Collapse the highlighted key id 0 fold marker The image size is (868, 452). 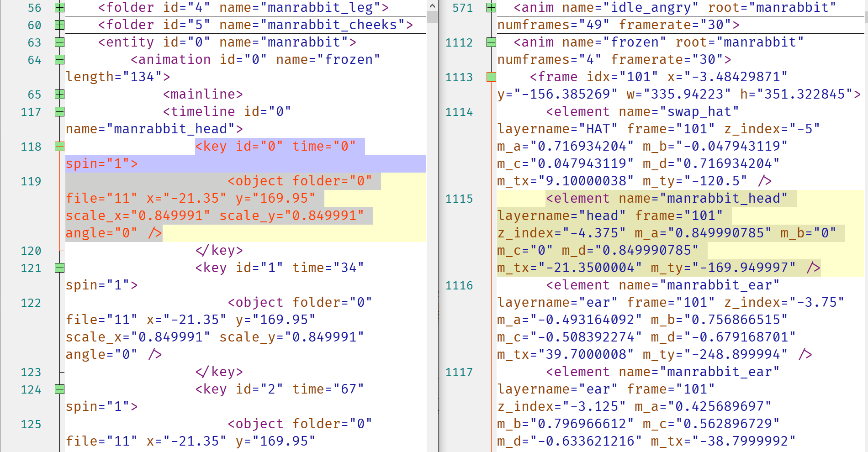coord(59,147)
